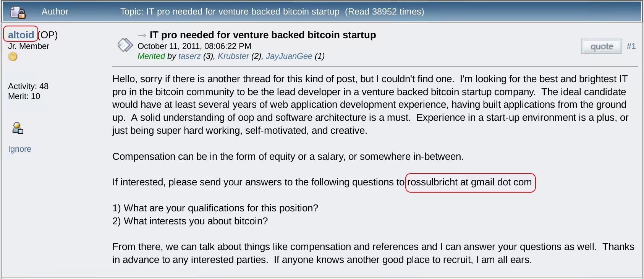This screenshot has height=279, width=644.
Task: Click the locked topic icon in header
Action: click(18, 12)
